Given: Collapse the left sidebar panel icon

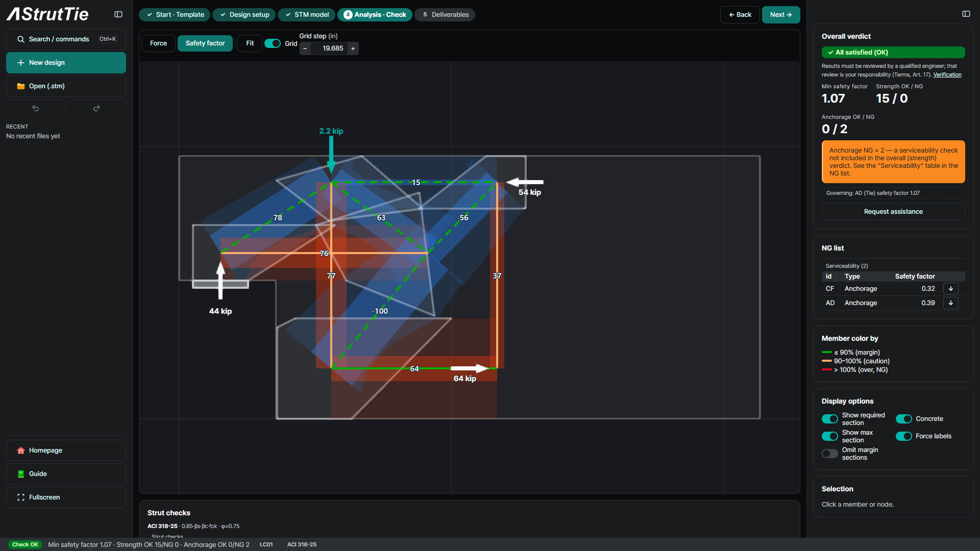Looking at the screenshot, I should click(118, 14).
